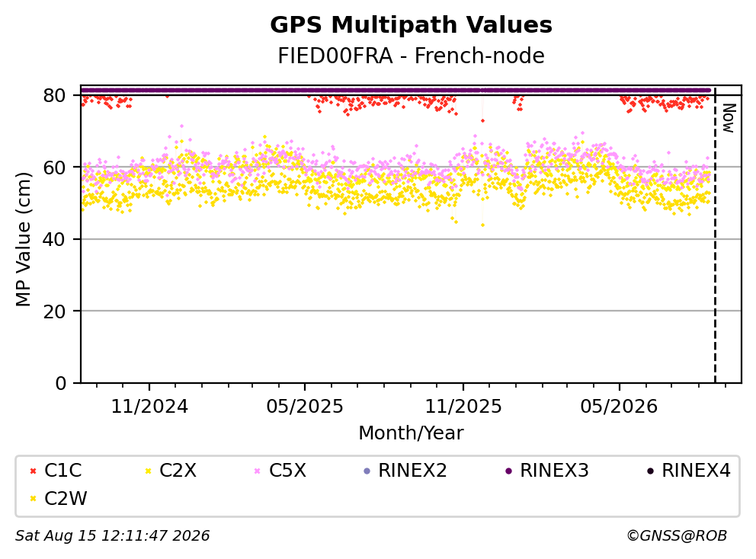Select the 'RINEX4' legend label
This screenshot has width=756, height=559.
697,471
